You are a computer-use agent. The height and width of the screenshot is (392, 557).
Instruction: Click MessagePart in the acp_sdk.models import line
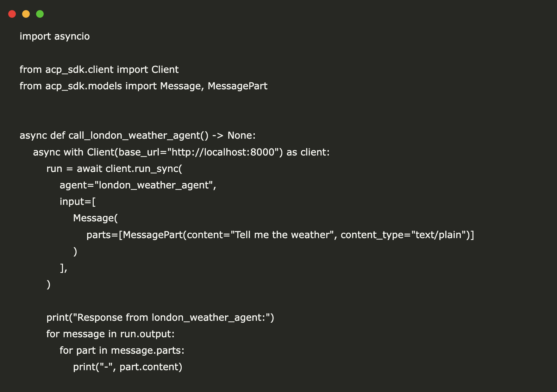[237, 86]
